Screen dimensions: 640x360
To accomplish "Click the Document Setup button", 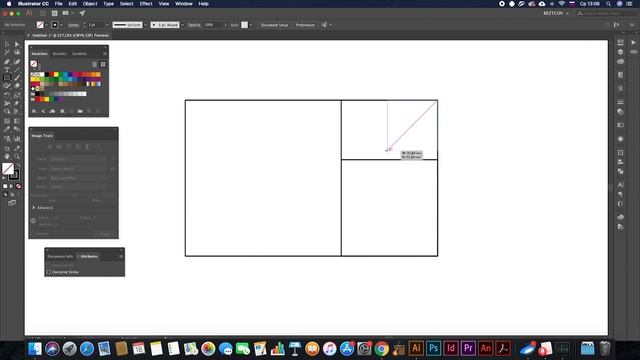I will 274,25.
